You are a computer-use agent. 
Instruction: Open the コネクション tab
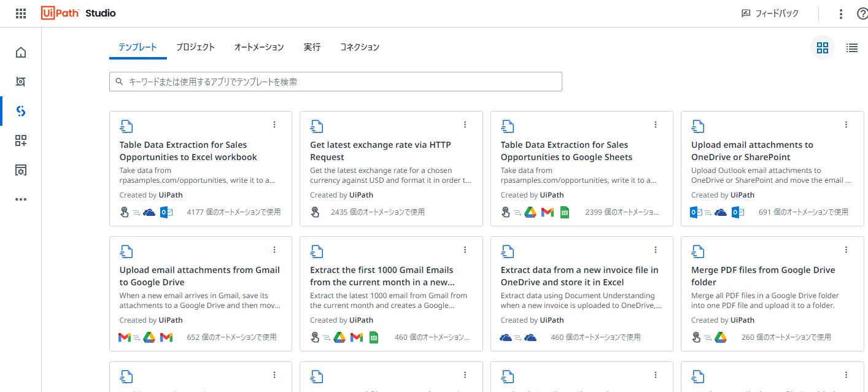pos(360,47)
